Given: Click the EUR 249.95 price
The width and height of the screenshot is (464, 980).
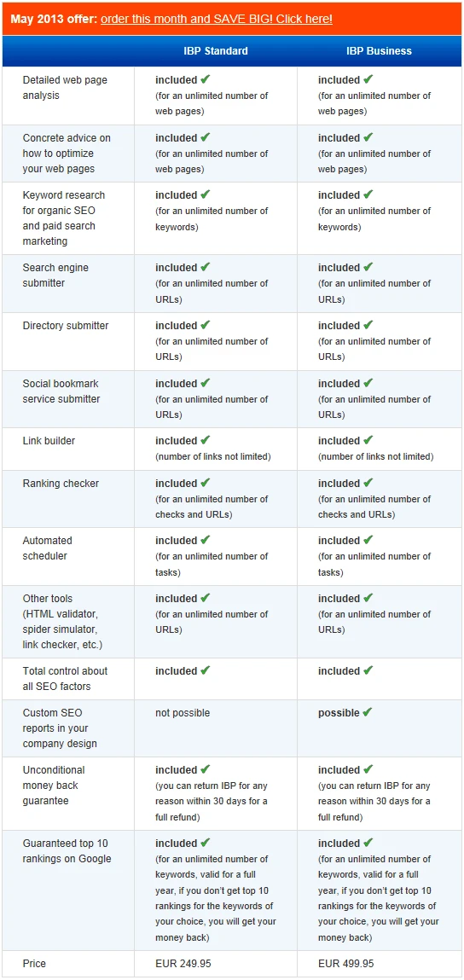Looking at the screenshot, I should coord(183,963).
